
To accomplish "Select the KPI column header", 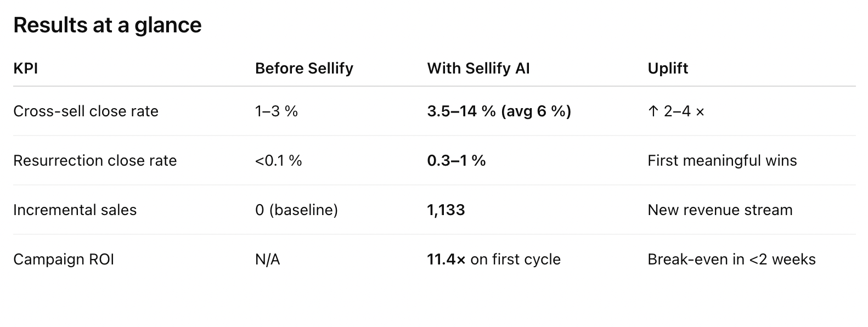I will pyautogui.click(x=25, y=69).
